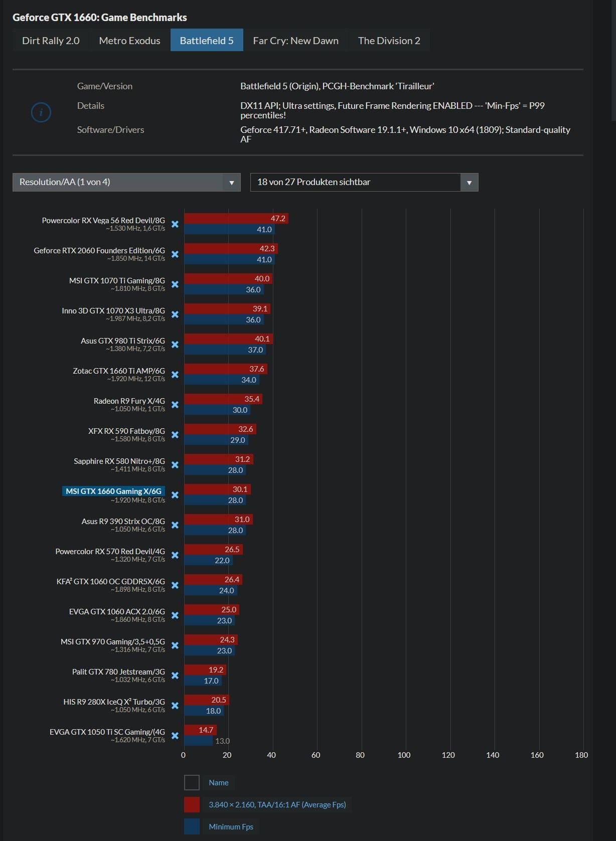Switch to Metro Exodus tab
Image resolution: width=616 pixels, height=841 pixels.
[129, 40]
